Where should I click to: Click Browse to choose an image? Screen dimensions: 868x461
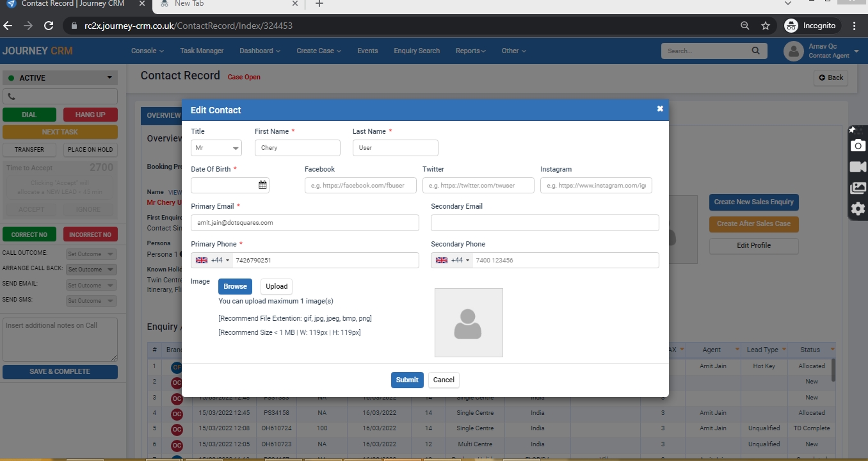click(x=235, y=286)
